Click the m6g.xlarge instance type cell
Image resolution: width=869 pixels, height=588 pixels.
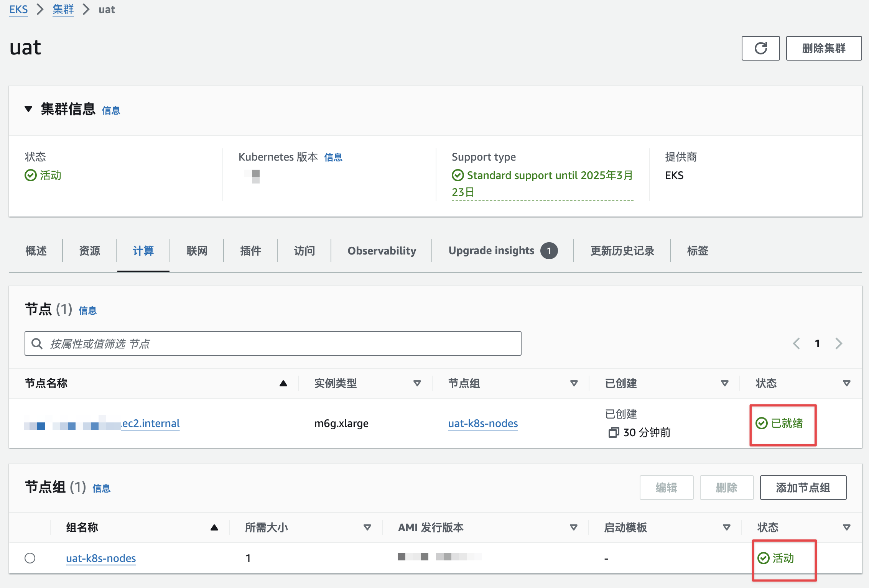pos(341,424)
